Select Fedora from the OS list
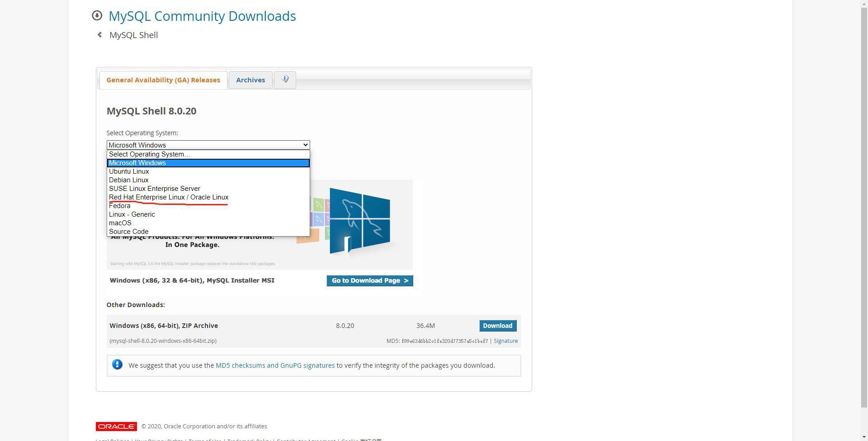 [208, 206]
